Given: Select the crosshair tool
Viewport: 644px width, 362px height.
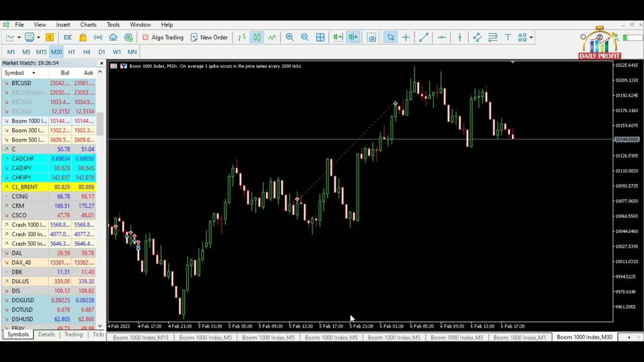Looking at the screenshot, I should tap(406, 37).
